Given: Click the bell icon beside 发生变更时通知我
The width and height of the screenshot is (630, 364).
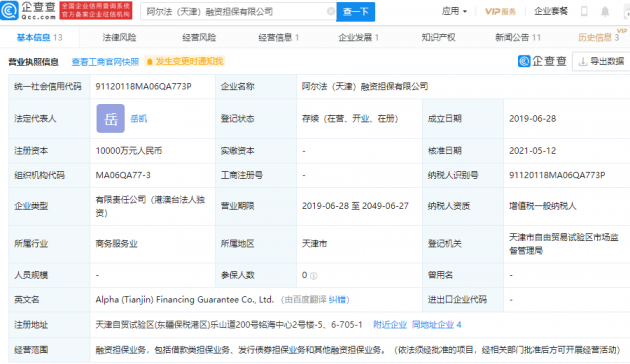Looking at the screenshot, I should 149,61.
